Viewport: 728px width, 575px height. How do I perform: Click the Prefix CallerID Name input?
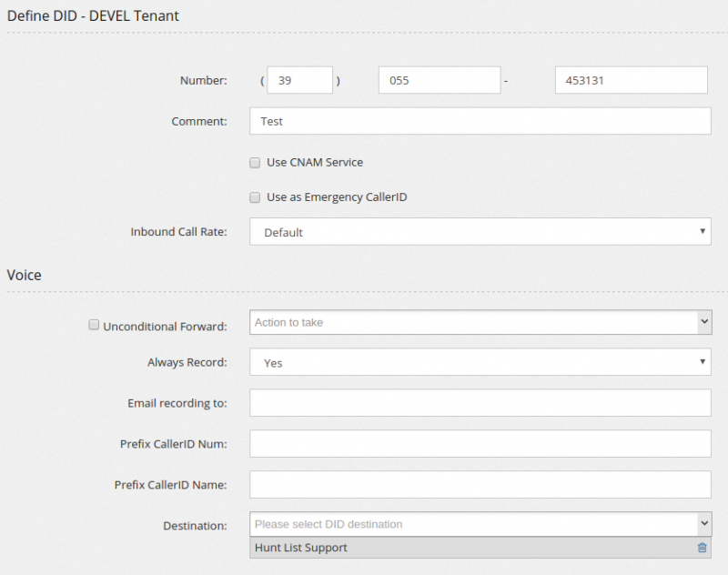[x=480, y=485]
